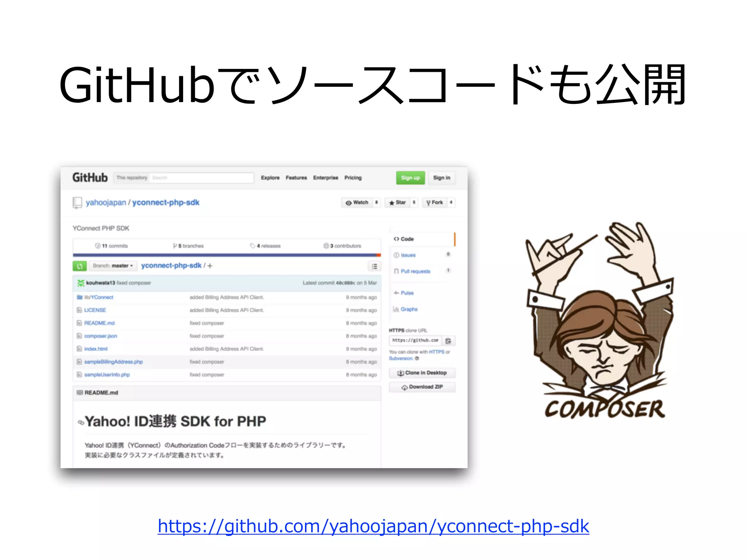Open Pricing in GitHub navigation
Screen dimensions: 747x560
(353, 178)
